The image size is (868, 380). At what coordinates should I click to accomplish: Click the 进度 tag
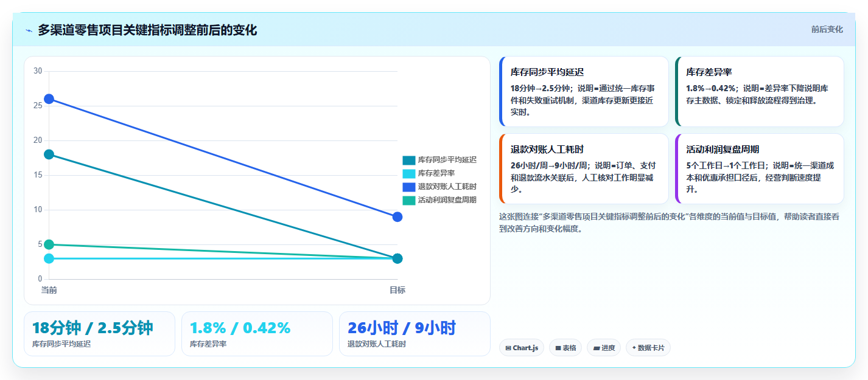coord(604,348)
